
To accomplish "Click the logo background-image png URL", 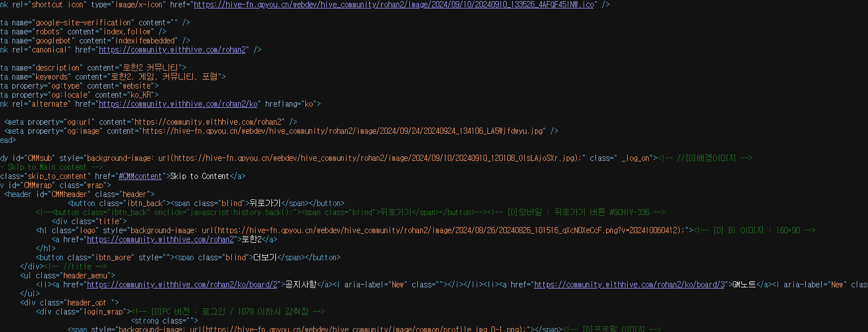I will (451, 230).
